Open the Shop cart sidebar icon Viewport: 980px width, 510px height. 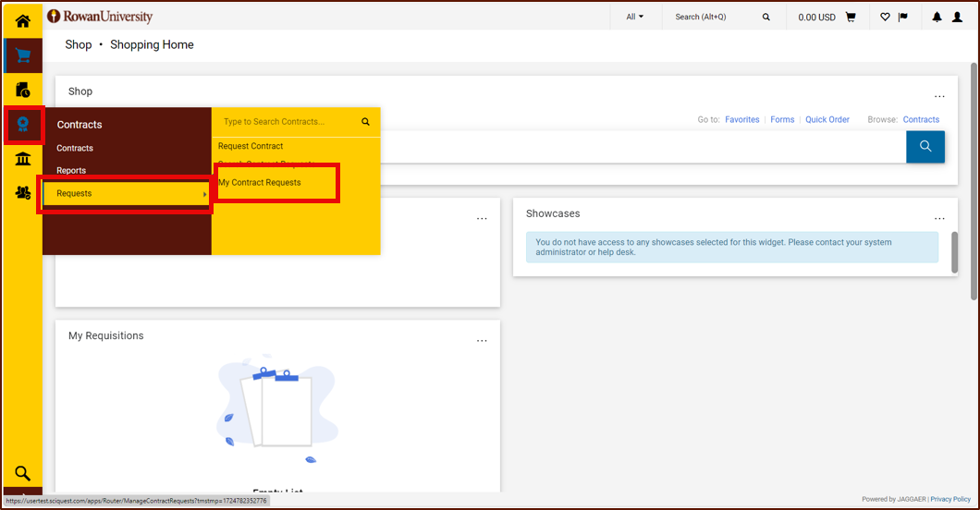[23, 55]
